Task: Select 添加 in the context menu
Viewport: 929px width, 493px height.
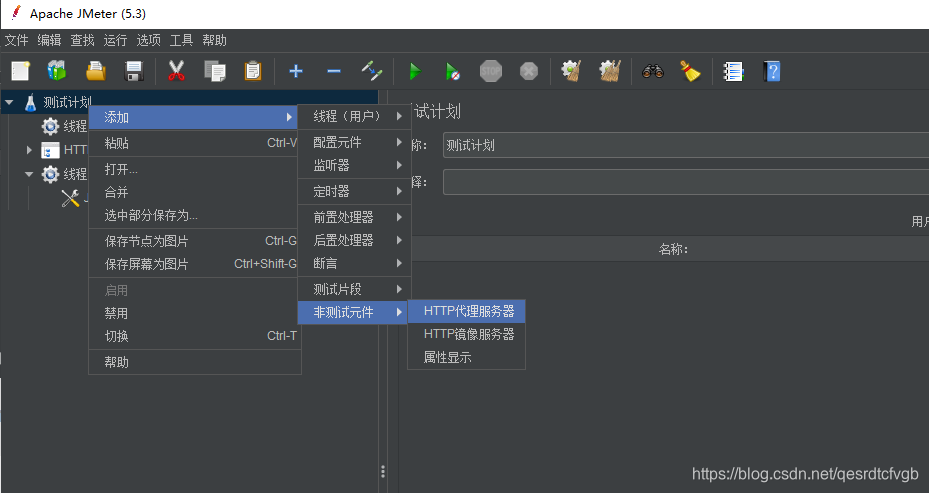Action: point(193,117)
